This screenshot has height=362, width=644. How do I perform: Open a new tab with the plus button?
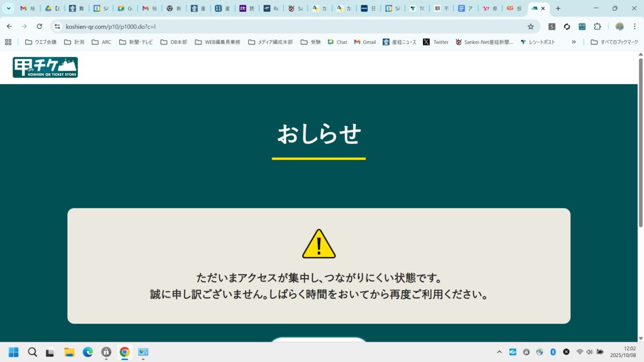pyautogui.click(x=558, y=9)
